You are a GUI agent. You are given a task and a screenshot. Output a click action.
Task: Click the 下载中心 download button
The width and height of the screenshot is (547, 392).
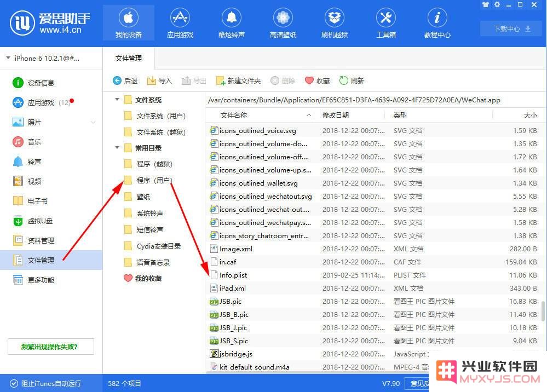512,28
